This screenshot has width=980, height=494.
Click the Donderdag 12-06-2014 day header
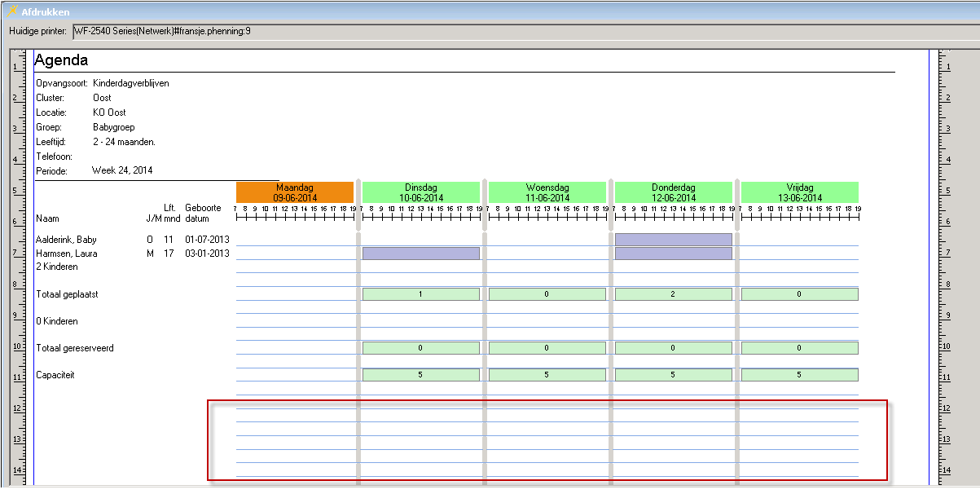[673, 192]
